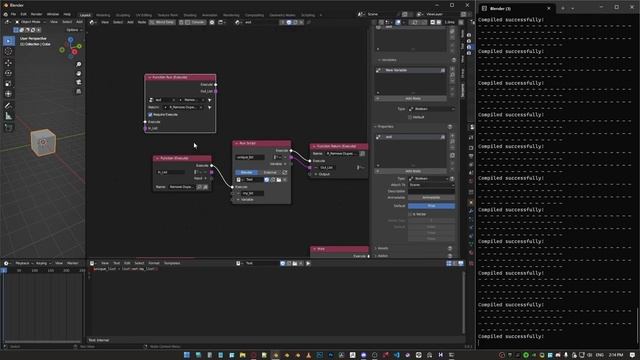The height and width of the screenshot is (360, 640).
Task: Toggle syntax highlighting in text editor header
Action: coord(460,263)
